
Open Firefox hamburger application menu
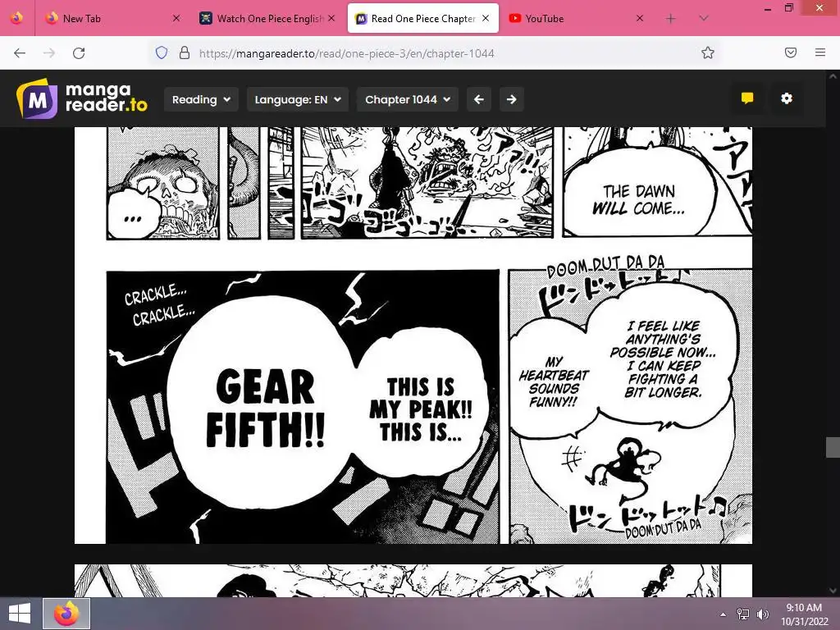(820, 52)
